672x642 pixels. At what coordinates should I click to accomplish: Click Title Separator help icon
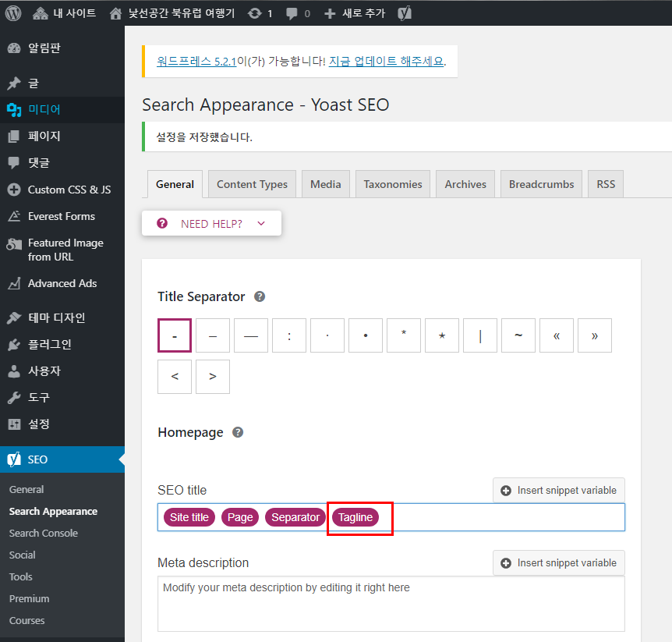260,296
